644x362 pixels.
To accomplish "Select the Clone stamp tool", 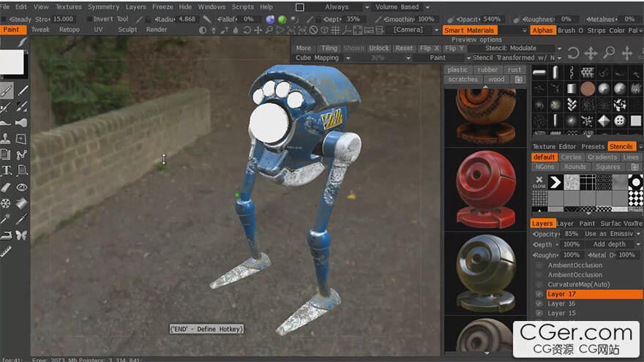I will click(x=6, y=138).
